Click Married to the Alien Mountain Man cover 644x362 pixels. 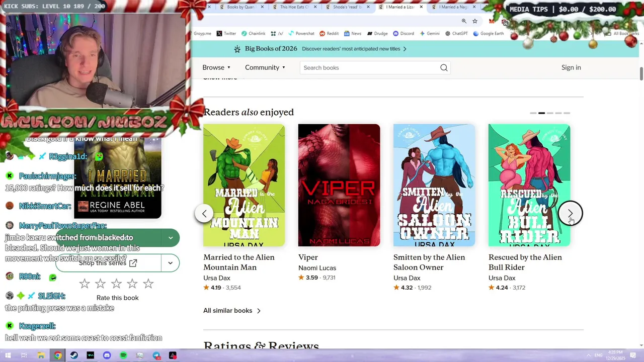tap(244, 185)
